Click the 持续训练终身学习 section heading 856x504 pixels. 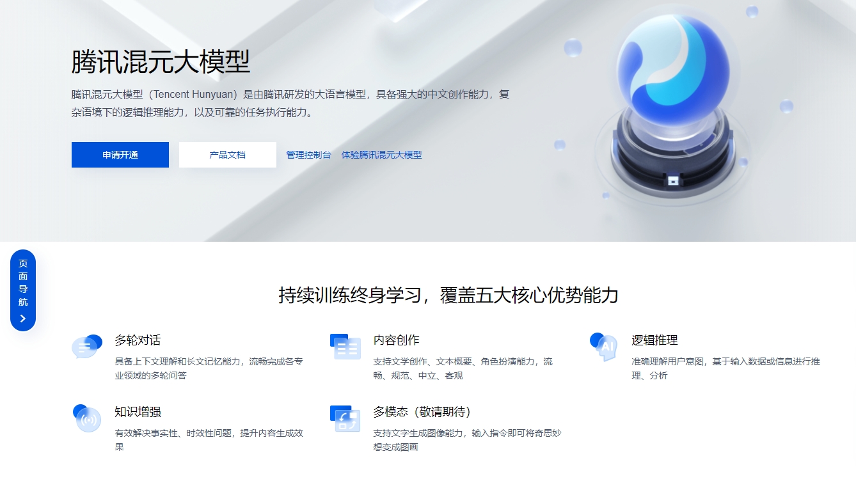point(448,295)
